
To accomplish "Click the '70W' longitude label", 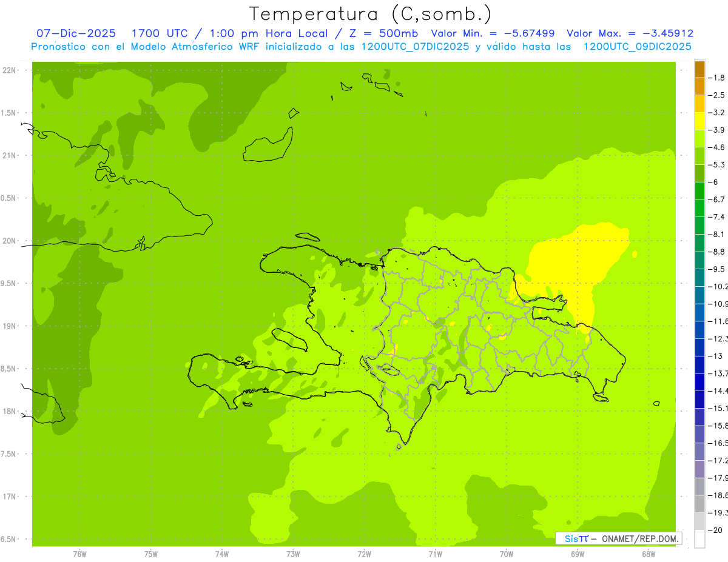I will (507, 554).
